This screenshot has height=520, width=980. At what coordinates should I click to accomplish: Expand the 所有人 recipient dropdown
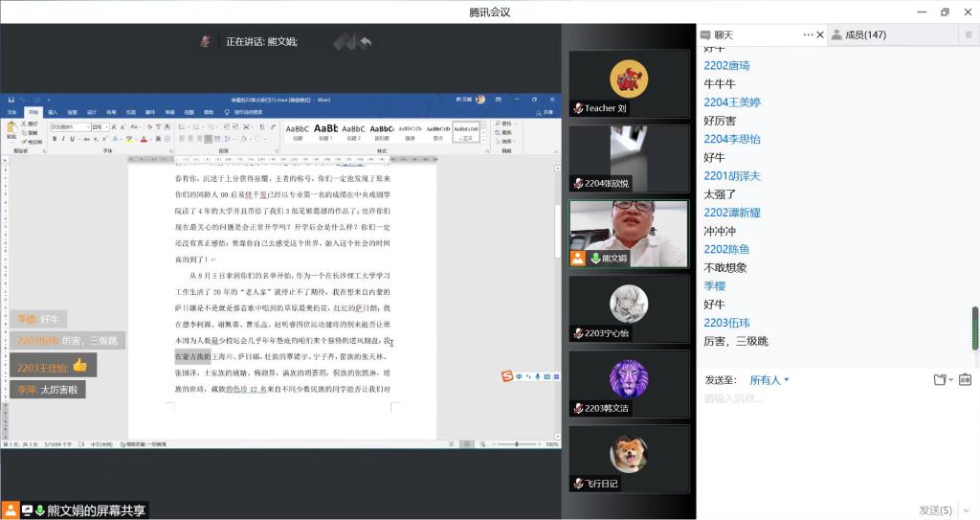click(769, 380)
